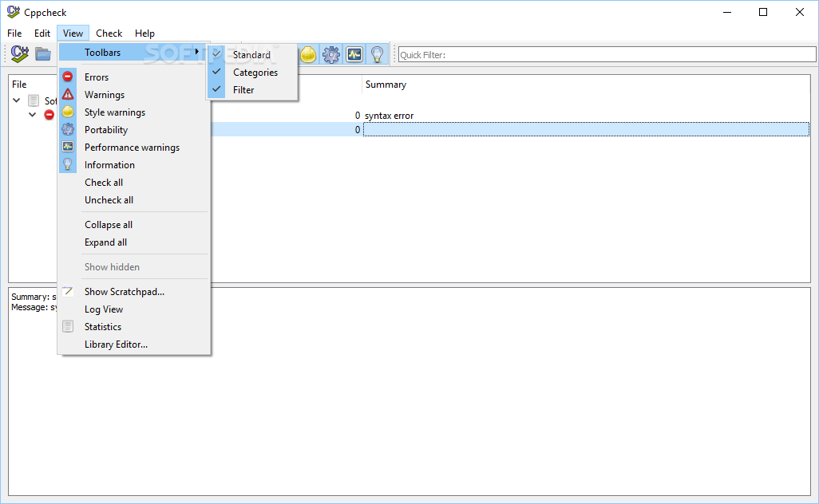
Task: Maximize the Cppcheck window
Action: [763, 12]
